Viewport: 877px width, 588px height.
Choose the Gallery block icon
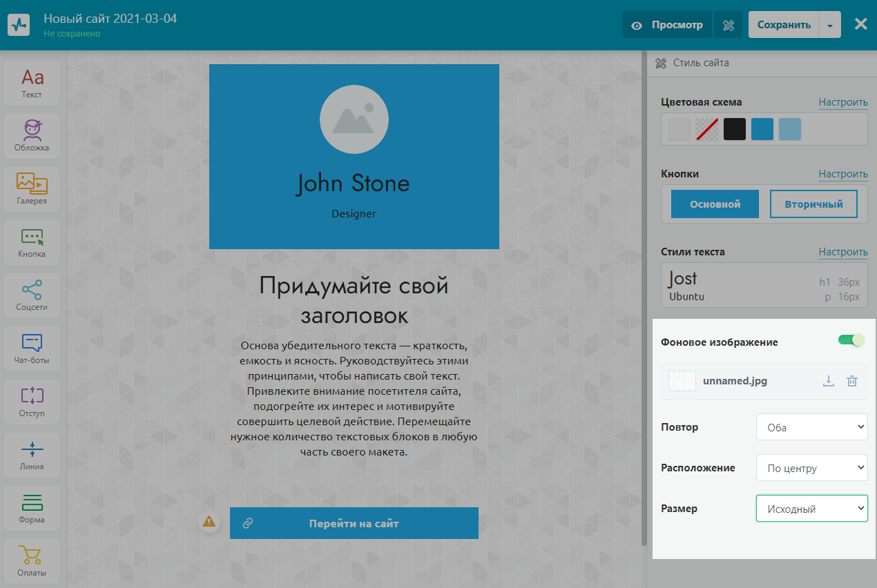click(32, 189)
